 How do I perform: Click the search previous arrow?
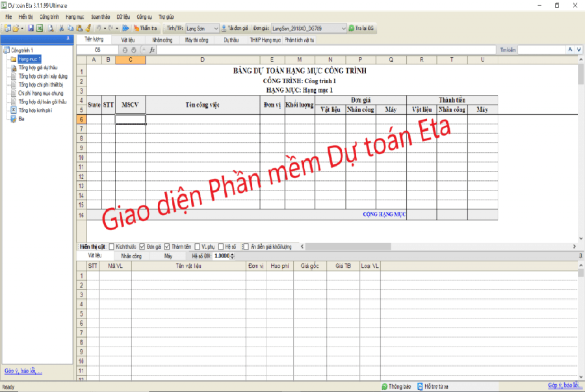pos(570,49)
